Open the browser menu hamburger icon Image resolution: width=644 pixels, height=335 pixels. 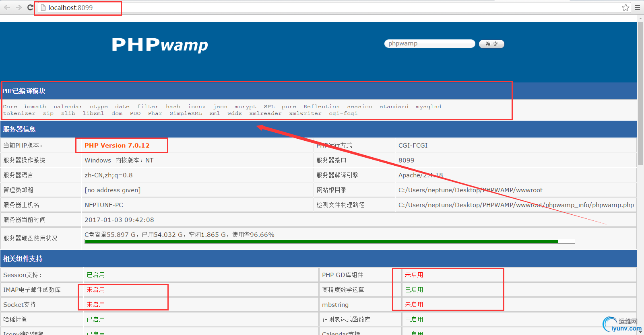(638, 7)
